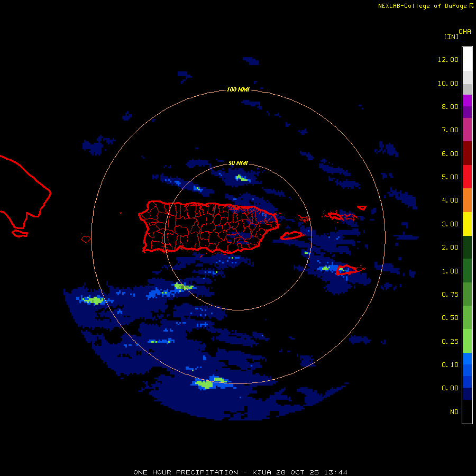Click the 20 OCT 25 date text
476x476 pixels.
click(297, 472)
